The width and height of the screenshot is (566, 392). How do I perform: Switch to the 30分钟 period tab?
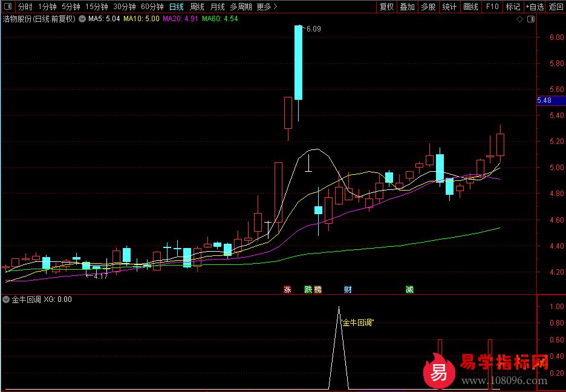125,7
